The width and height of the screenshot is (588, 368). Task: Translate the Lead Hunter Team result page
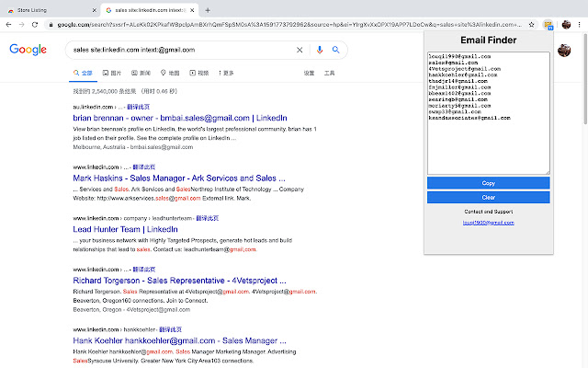(x=208, y=218)
